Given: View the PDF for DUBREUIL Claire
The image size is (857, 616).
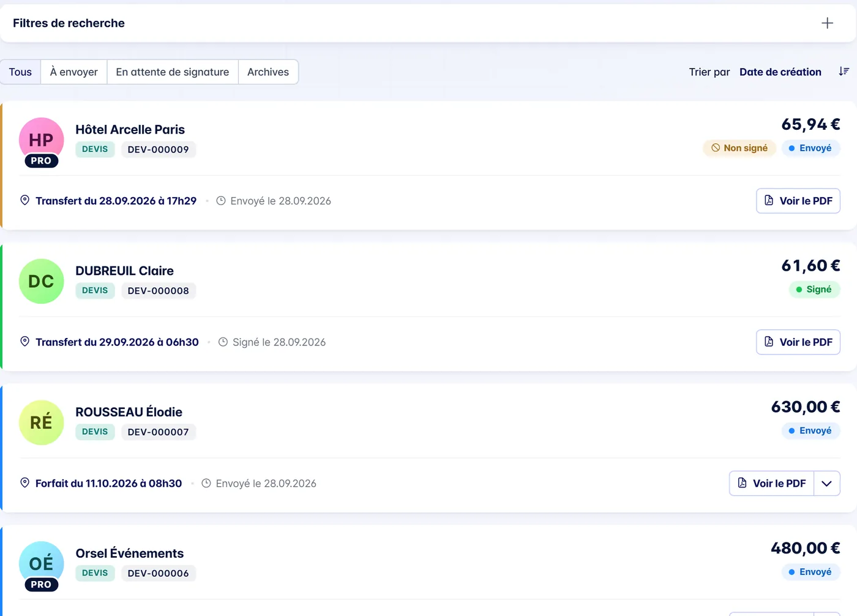Looking at the screenshot, I should [798, 342].
